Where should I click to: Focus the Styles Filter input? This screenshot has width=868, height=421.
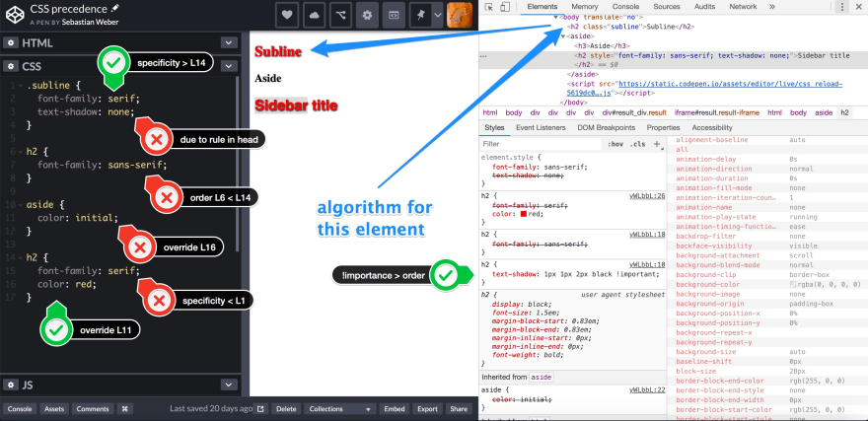coord(541,144)
